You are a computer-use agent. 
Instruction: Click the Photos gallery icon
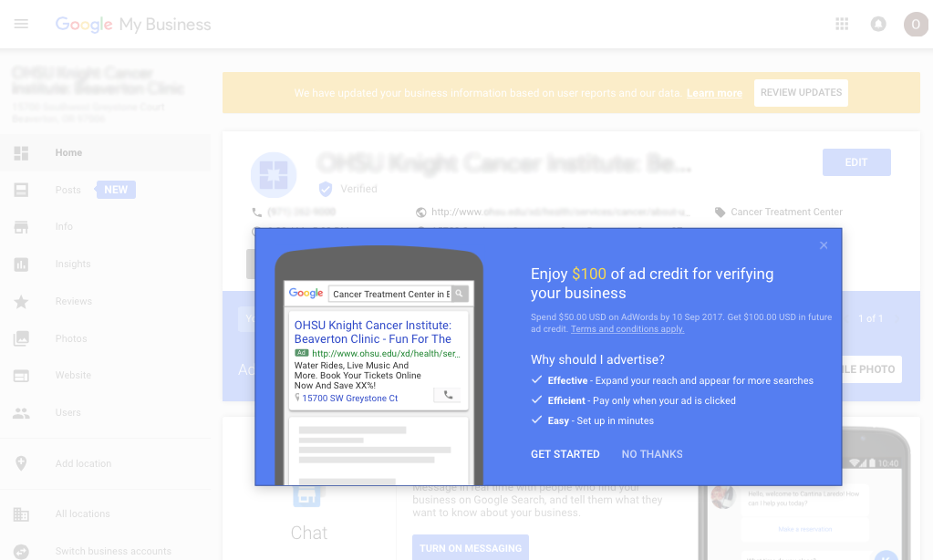tap(21, 338)
